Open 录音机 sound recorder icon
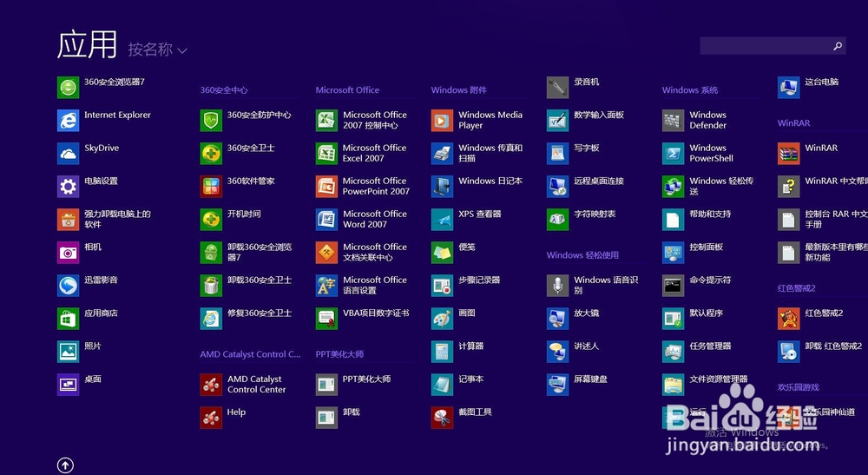The width and height of the screenshot is (868, 475). coord(557,88)
